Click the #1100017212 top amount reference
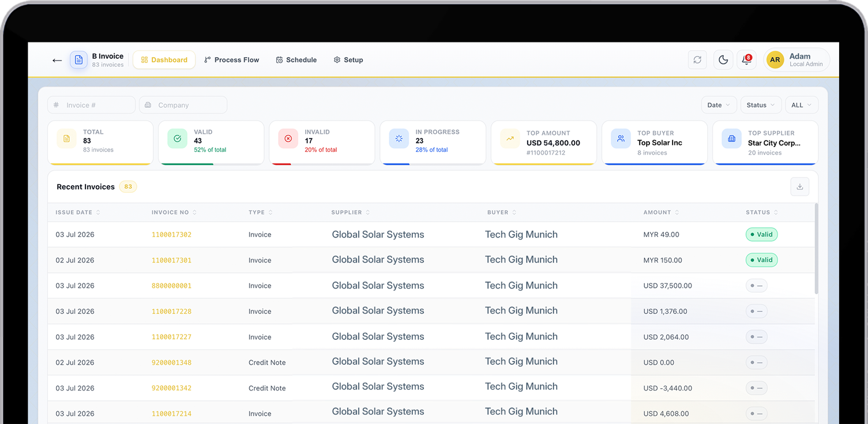868x424 pixels. coord(546,153)
